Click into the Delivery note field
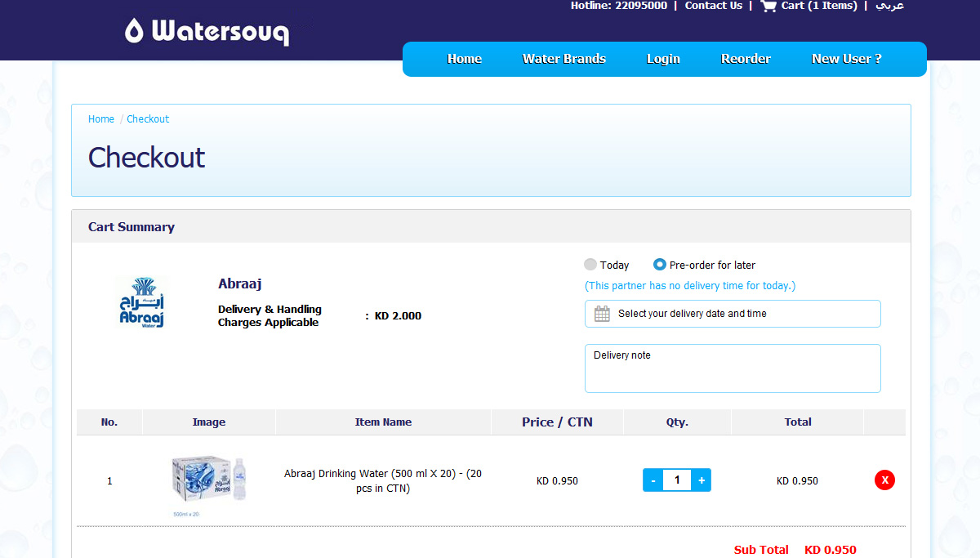Image resolution: width=980 pixels, height=558 pixels. [733, 368]
